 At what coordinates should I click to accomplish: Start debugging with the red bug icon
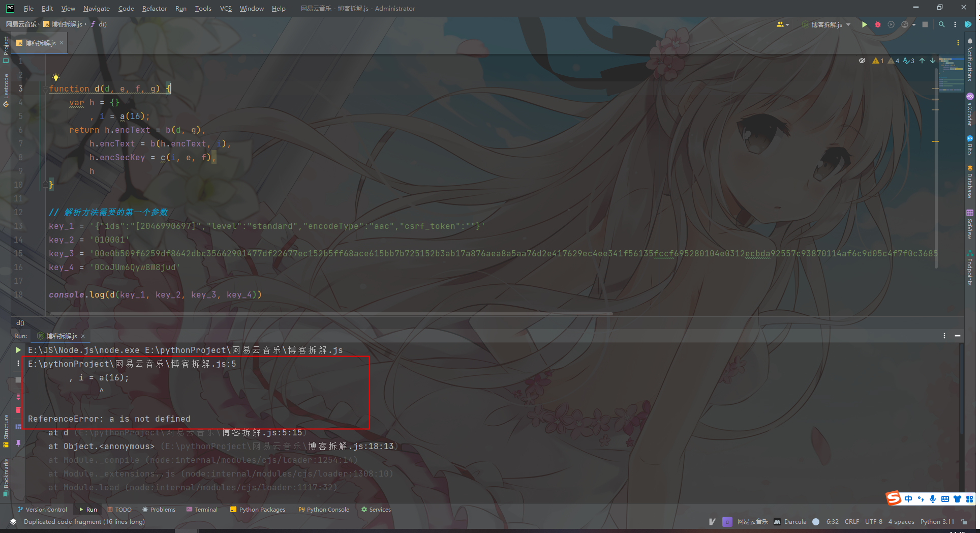click(x=878, y=24)
